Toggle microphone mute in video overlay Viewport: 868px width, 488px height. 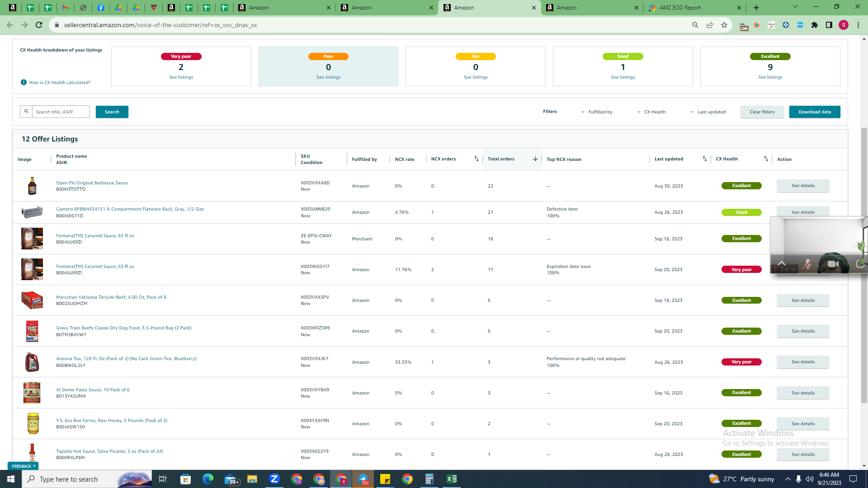pos(807,264)
